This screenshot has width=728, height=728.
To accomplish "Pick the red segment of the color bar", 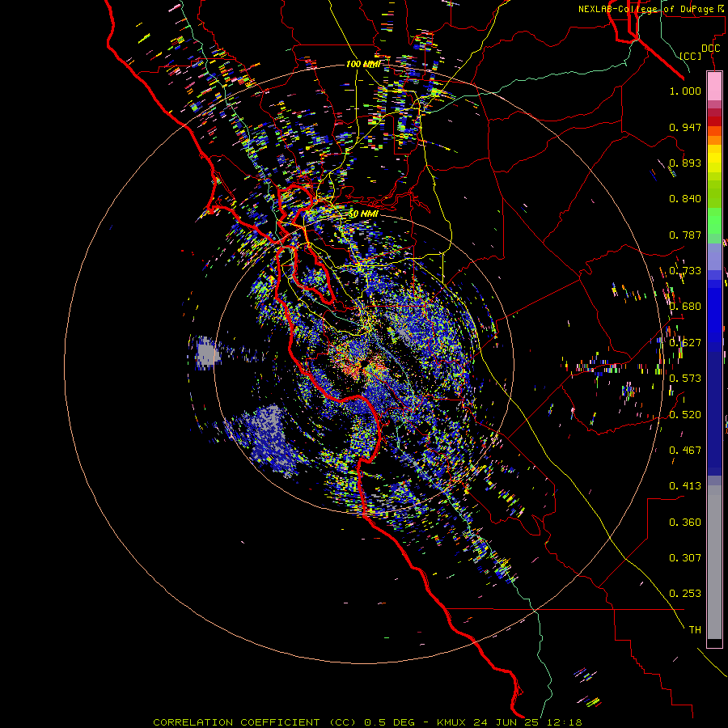I will tap(714, 121).
